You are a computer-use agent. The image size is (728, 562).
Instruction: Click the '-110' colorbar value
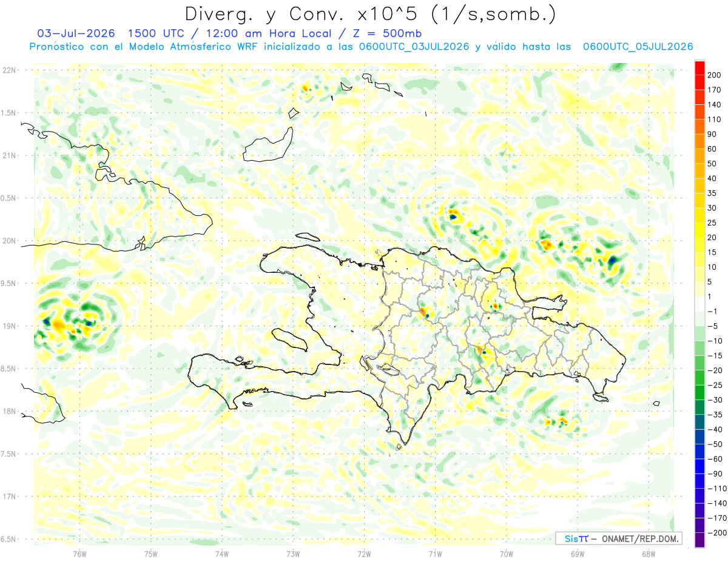coord(718,489)
